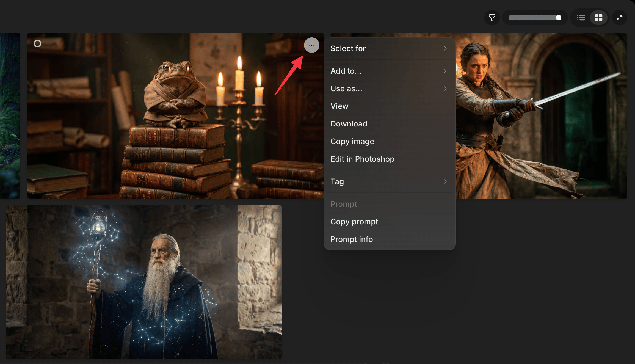
Task: Select Edit in Photoshop
Action: [390, 159]
